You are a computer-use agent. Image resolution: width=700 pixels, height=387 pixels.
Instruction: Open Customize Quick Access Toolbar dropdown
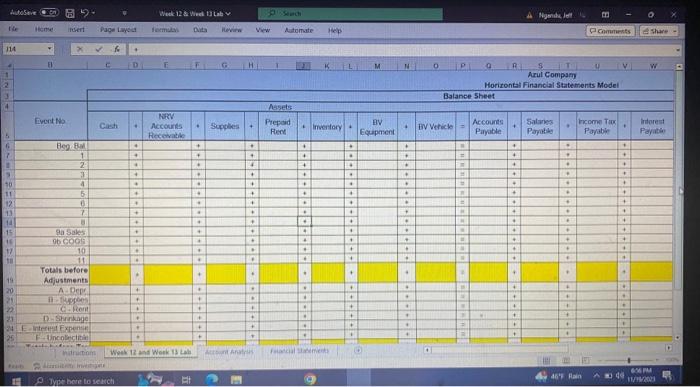click(125, 14)
